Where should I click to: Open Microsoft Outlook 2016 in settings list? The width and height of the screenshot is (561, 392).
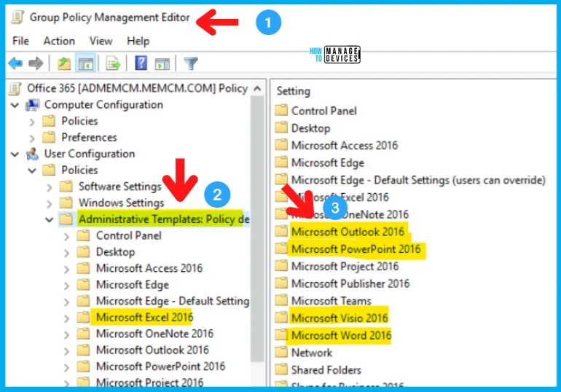point(348,232)
